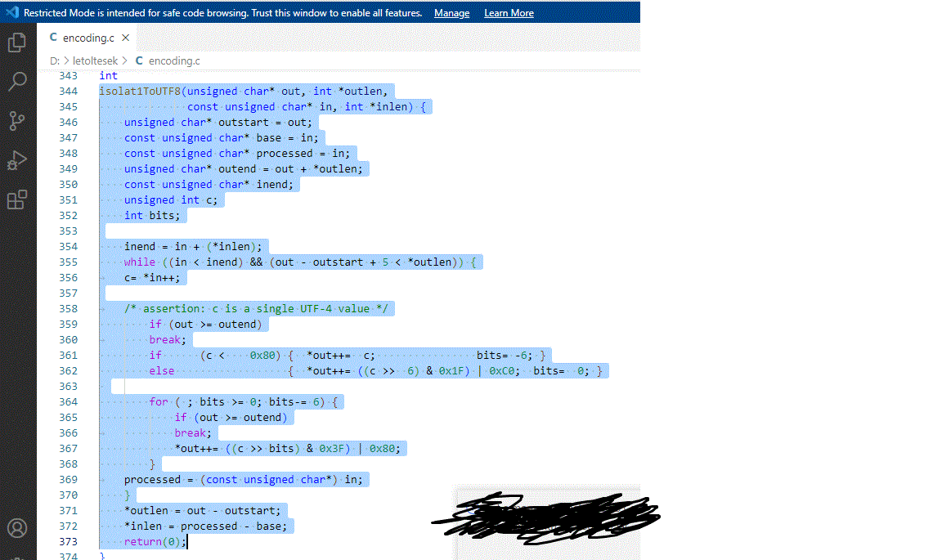Place cursor after return(0) statement
Viewport: 942px width, 560px height.
point(186,541)
